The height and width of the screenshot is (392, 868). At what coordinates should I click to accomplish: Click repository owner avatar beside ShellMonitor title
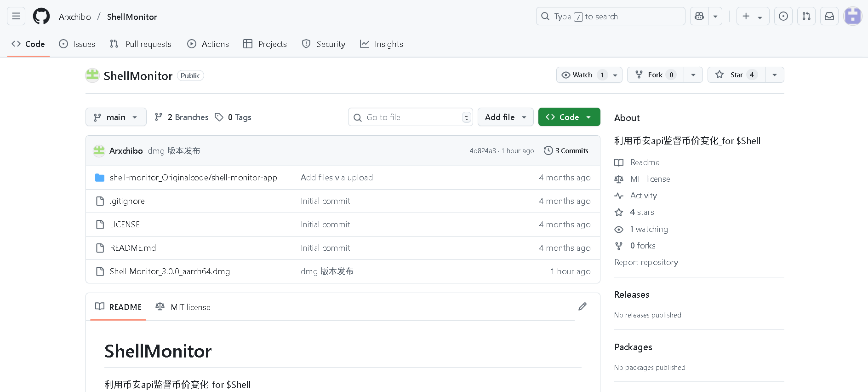(x=92, y=75)
